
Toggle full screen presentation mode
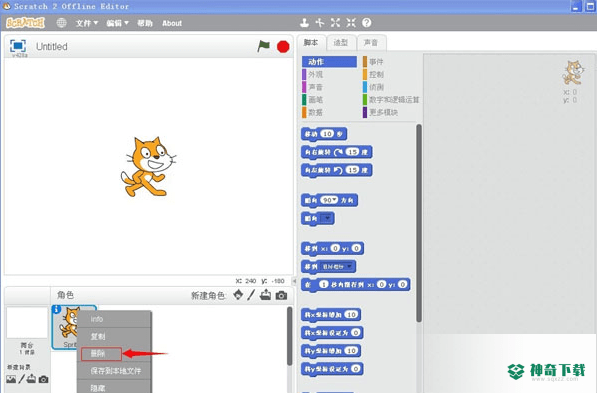[18, 46]
